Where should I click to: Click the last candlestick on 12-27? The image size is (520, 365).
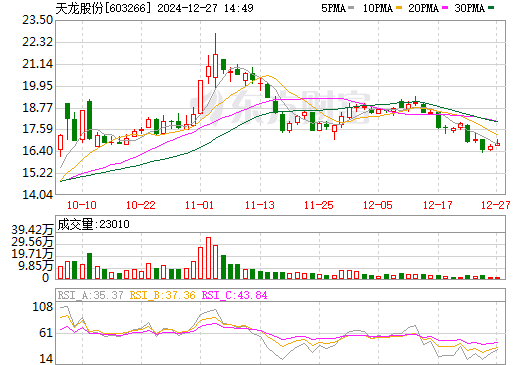coord(497,143)
